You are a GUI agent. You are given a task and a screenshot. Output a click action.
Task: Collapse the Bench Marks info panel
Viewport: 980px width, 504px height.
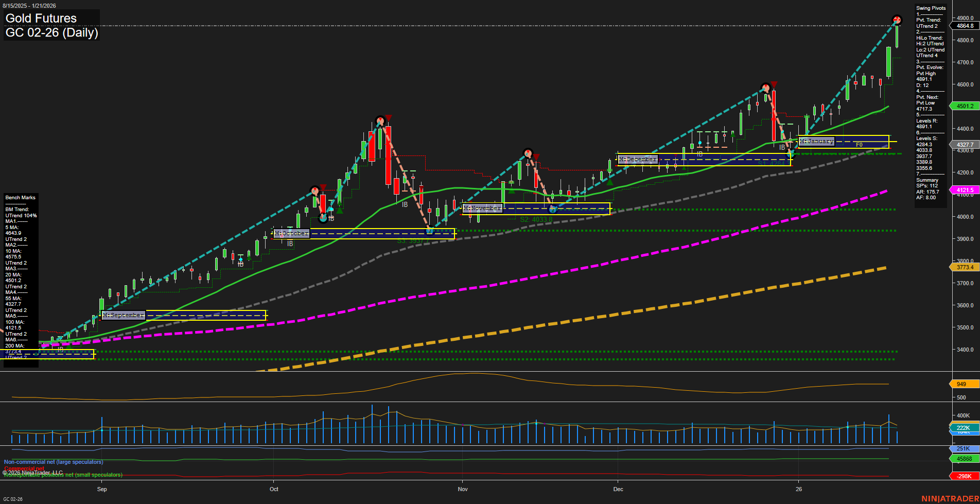pyautogui.click(x=20, y=197)
